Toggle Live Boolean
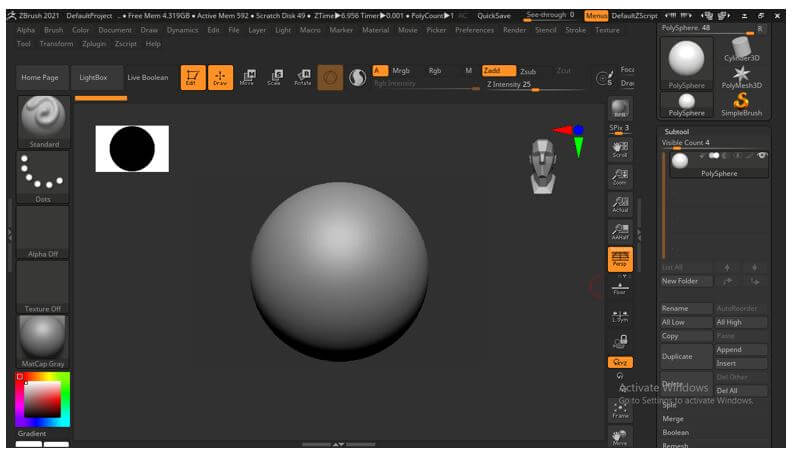Viewport: 811px width, 457px height. tap(148, 78)
